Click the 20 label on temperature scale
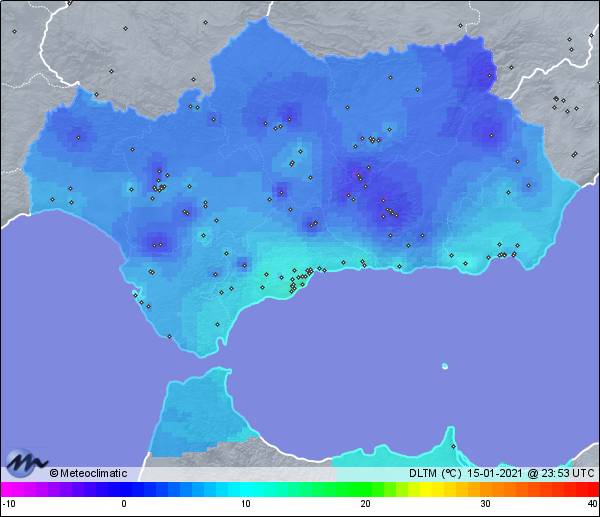Viewport: 600px width, 517px height. (x=365, y=504)
